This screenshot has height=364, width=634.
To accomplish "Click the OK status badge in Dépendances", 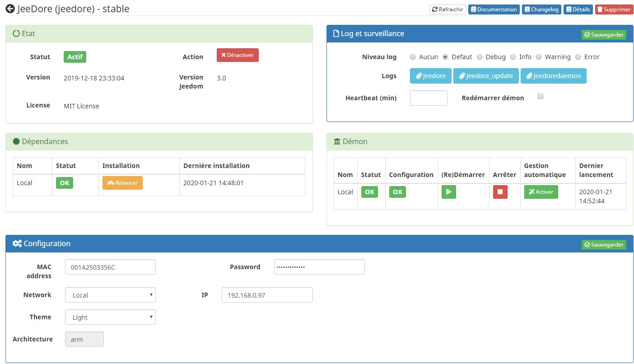I will tap(65, 183).
